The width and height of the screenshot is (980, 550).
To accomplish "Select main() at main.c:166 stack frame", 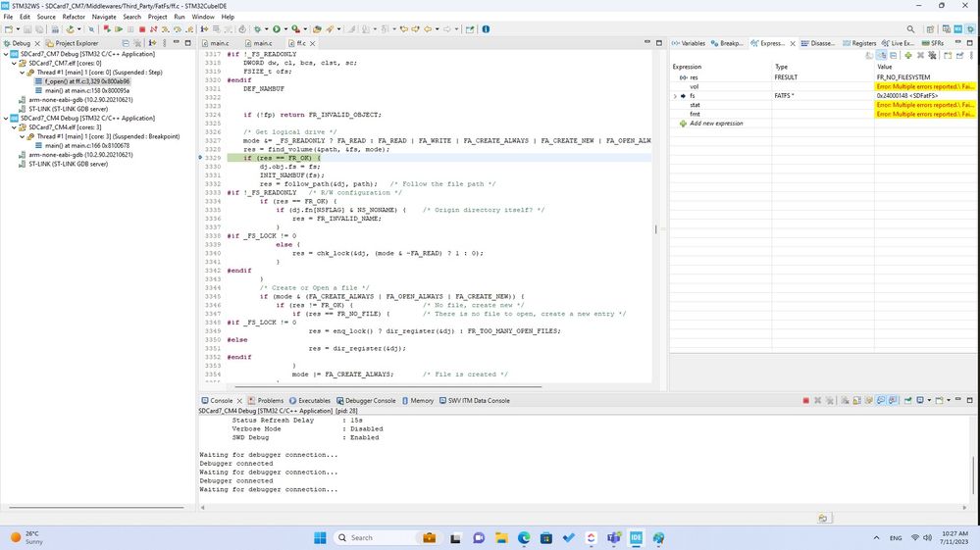I will pyautogui.click(x=82, y=145).
